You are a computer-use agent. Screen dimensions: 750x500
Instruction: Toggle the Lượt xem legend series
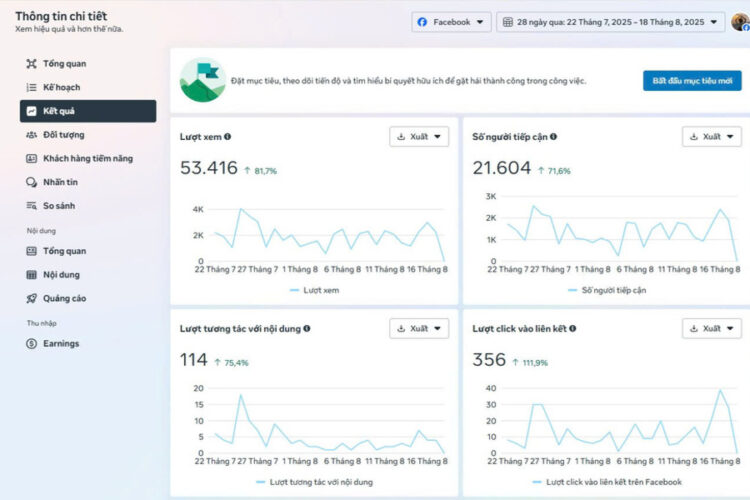pyautogui.click(x=314, y=290)
